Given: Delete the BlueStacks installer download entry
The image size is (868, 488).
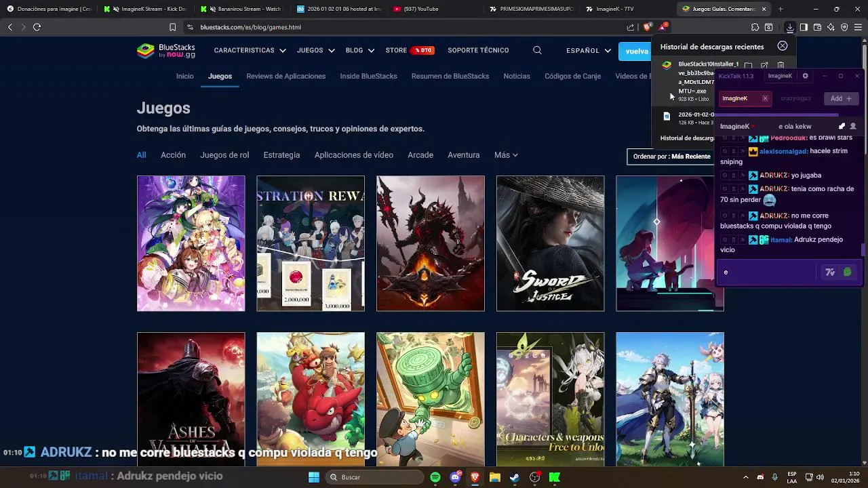Looking at the screenshot, I should coord(781,66).
